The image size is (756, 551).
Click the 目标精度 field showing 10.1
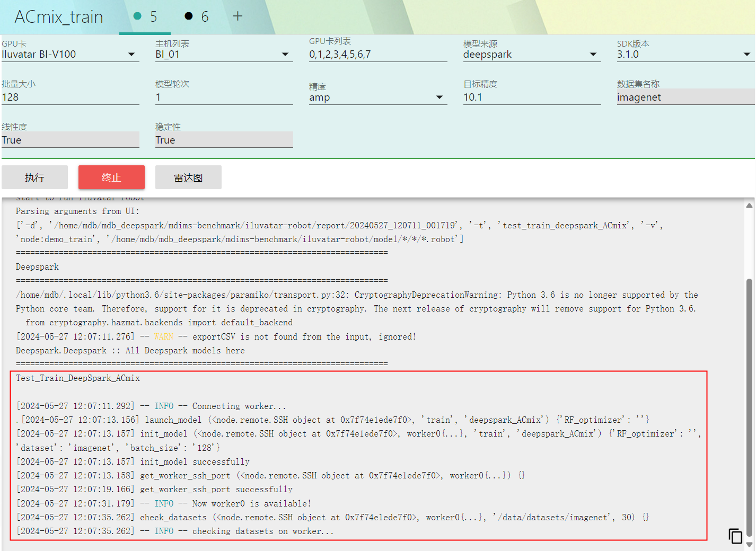pyautogui.click(x=531, y=97)
